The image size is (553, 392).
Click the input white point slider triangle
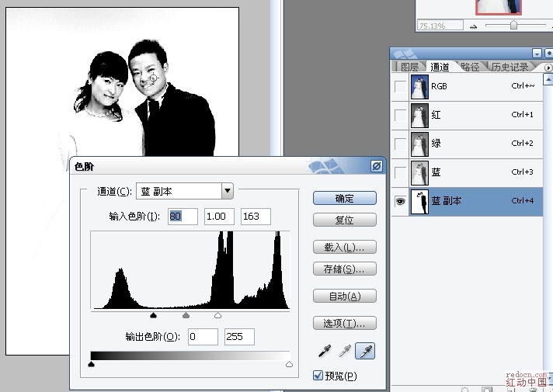point(218,315)
